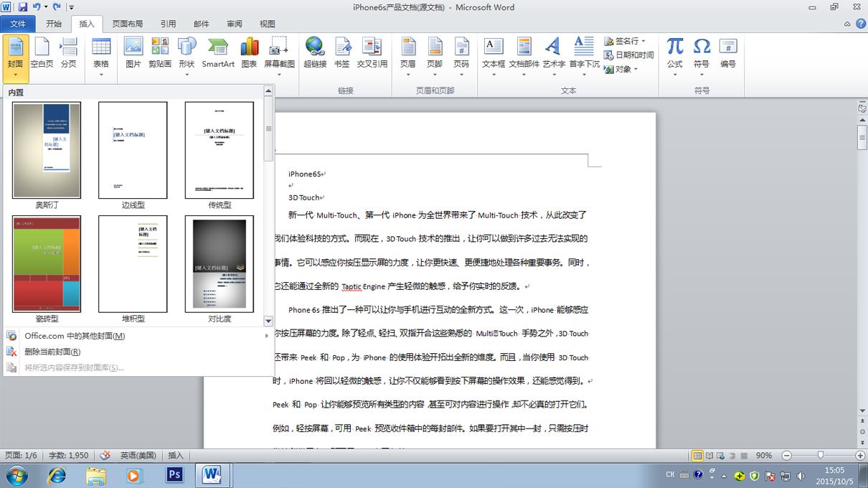Open the 页脚 footer menu
The image size is (868, 488).
(435, 57)
